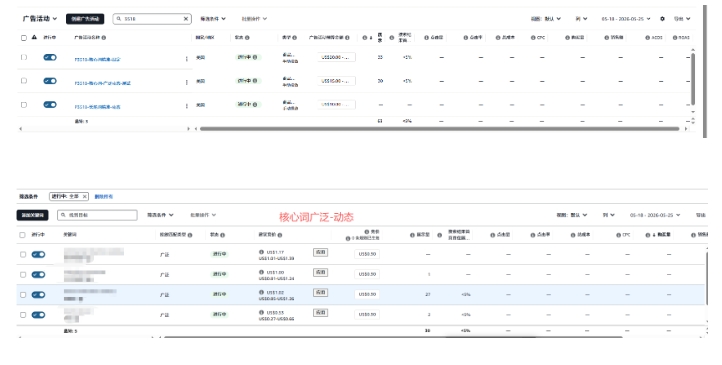Open the 视图: 默认 dropdown above the campaign table
The image size is (722, 365).
tap(546, 19)
